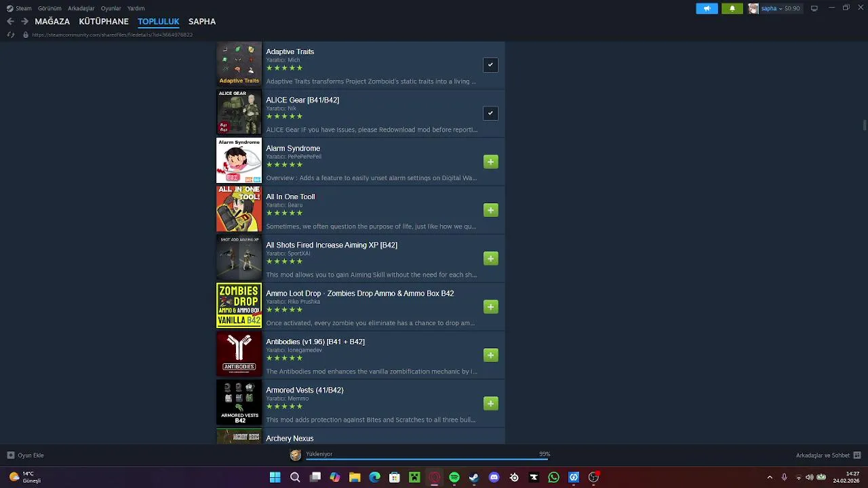Open Microsoft Edge from taskbar
868x488 pixels.
(x=374, y=477)
